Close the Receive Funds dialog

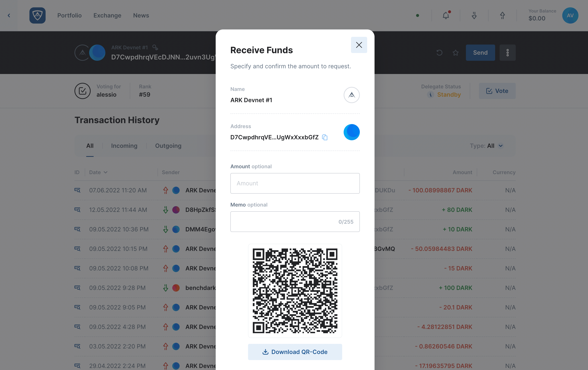coord(359,45)
